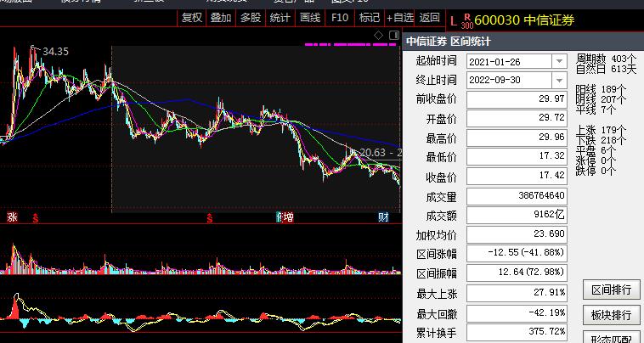
Task: Click the start date field 2021-01-26
Action: 509,61
